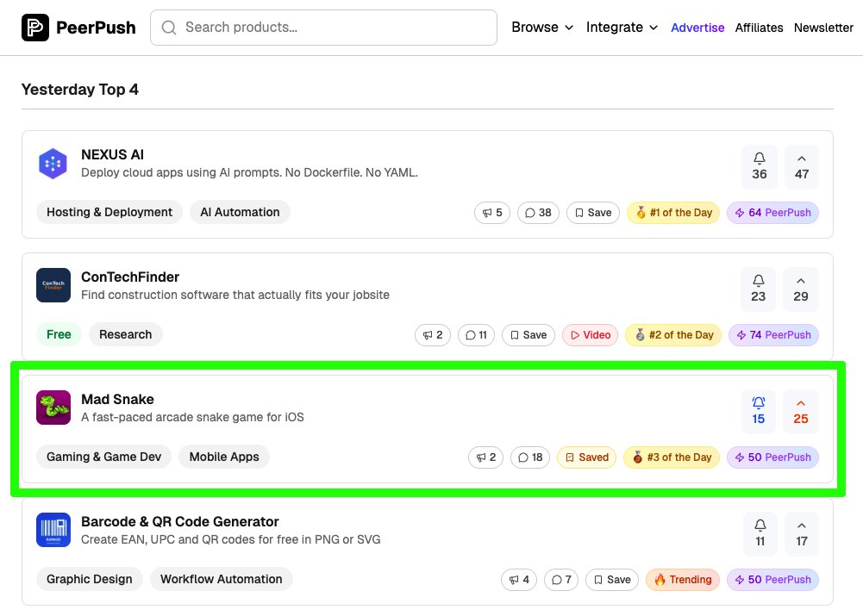This screenshot has width=863, height=616.
Task: Open the NEXUS AI title link
Action: [112, 154]
